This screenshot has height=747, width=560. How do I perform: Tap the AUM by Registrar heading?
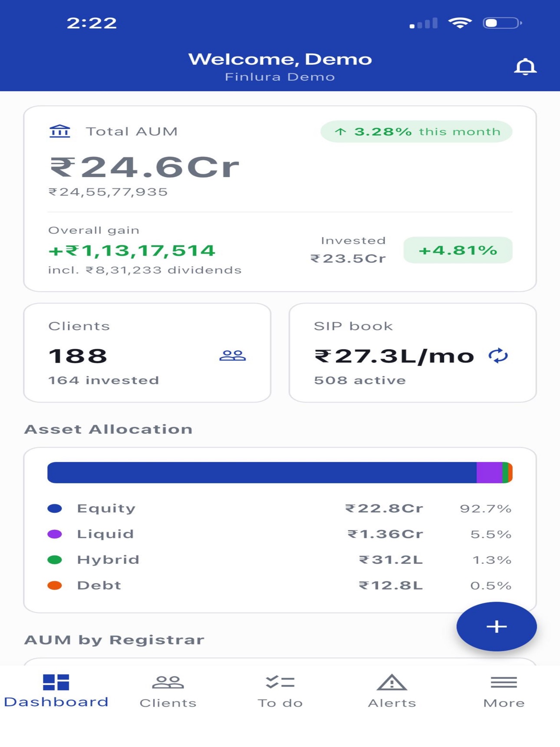(x=114, y=640)
